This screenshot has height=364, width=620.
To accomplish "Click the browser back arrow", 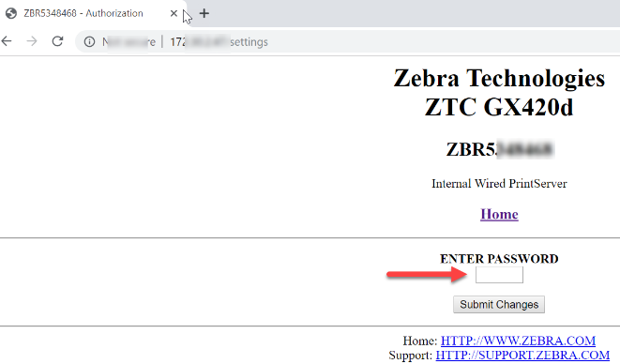I will pos(7,41).
